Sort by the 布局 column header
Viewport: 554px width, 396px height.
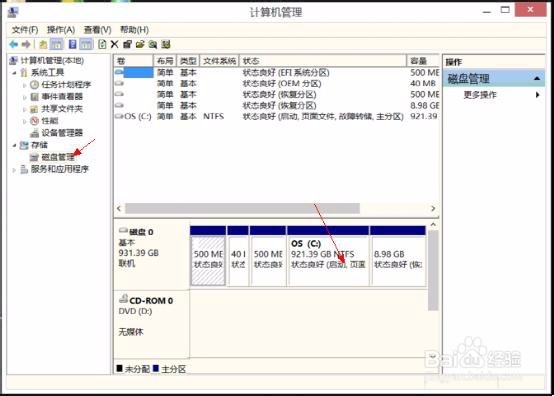click(x=165, y=61)
